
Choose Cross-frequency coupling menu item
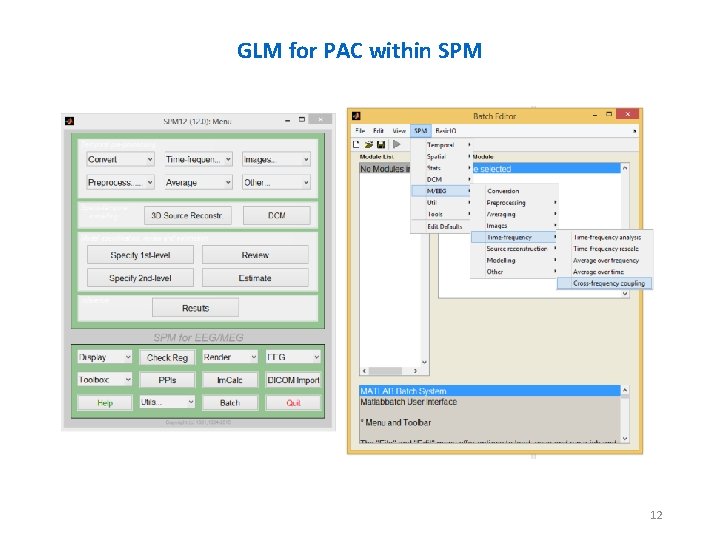click(605, 283)
